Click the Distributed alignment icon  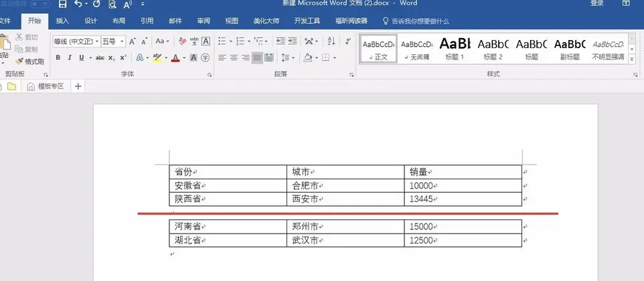(269, 58)
